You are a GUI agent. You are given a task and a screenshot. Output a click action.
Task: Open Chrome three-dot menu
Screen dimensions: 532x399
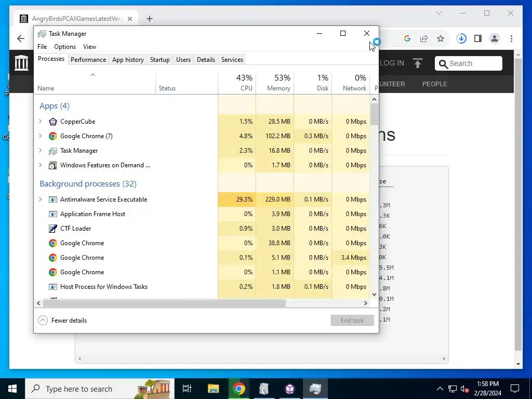(x=511, y=38)
